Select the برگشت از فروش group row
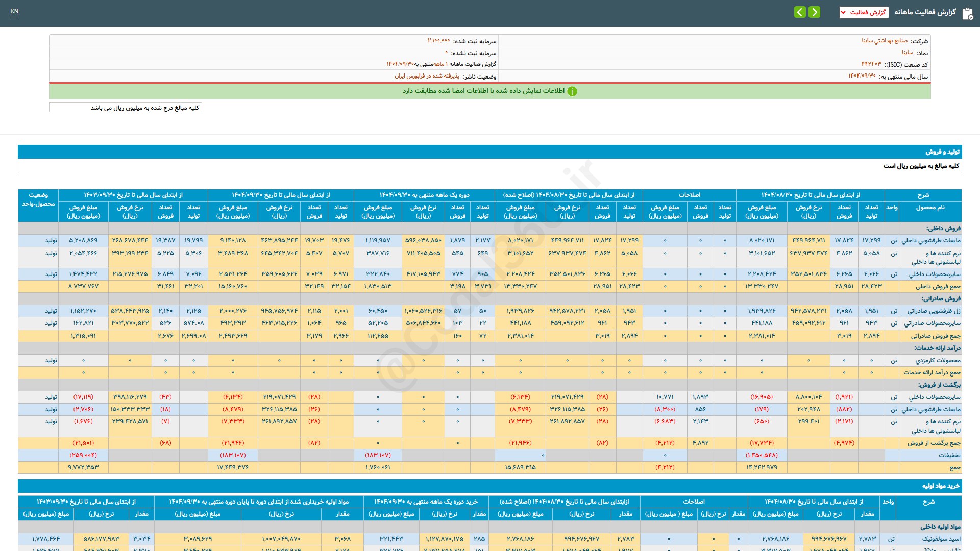980x551 pixels. pos(939,385)
